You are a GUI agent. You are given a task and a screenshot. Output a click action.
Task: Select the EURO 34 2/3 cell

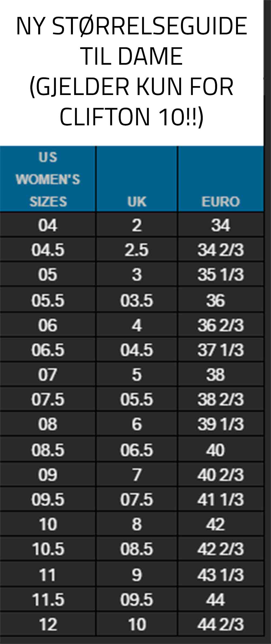click(x=221, y=250)
